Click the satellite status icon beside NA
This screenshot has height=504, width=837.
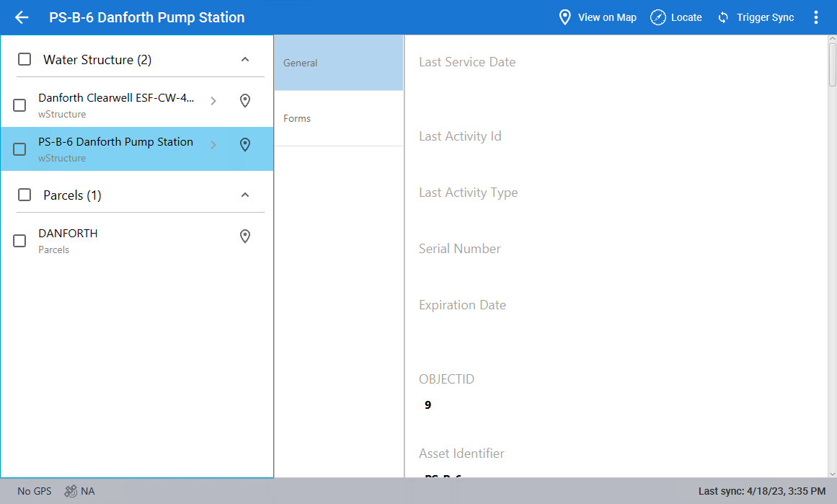point(71,491)
